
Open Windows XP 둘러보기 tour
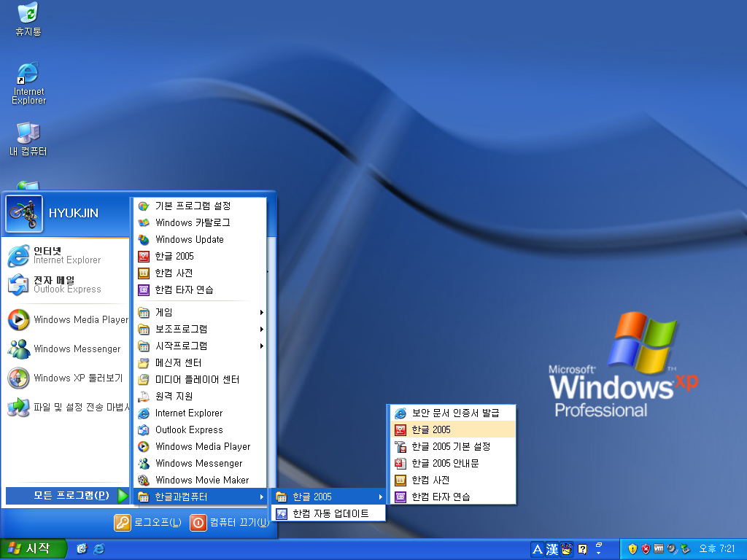[65, 378]
